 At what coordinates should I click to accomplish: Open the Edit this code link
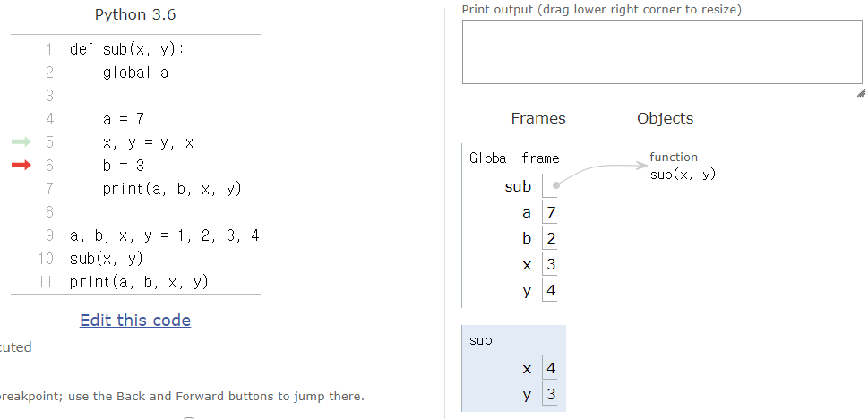pos(135,320)
